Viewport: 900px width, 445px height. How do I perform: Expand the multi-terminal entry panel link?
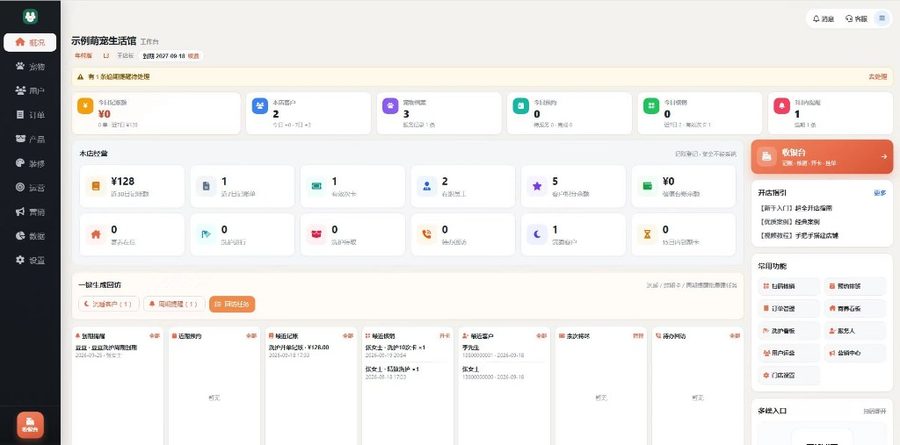(875, 411)
